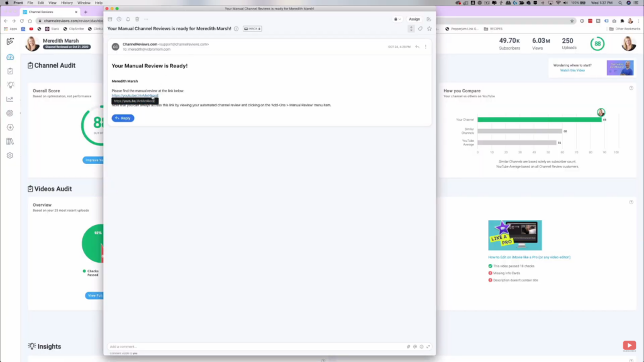
Task: Click the info icon beside the subject
Action: tap(236, 29)
